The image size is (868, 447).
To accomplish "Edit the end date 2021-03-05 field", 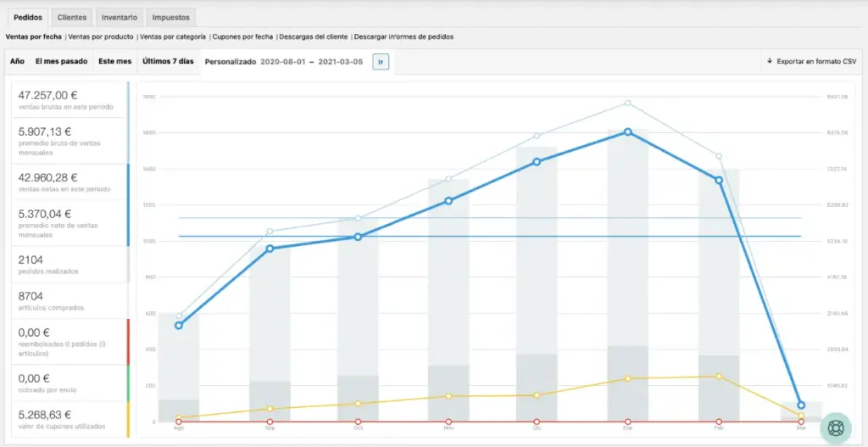I will pyautogui.click(x=341, y=62).
